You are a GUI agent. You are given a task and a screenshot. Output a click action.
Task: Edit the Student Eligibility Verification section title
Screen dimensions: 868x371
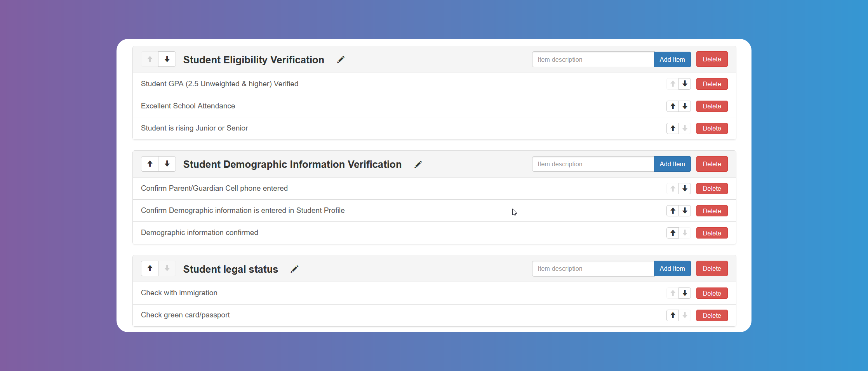tap(341, 59)
